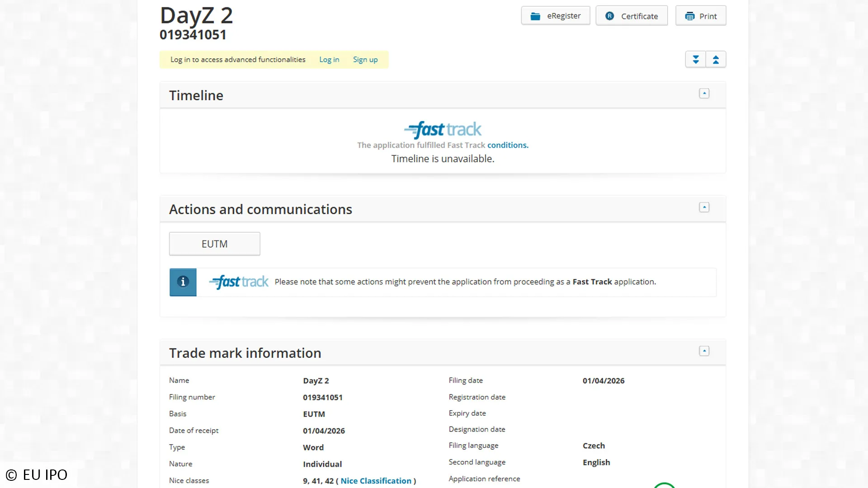Collapse the Trade mark information section
The image size is (868, 488).
click(x=704, y=351)
